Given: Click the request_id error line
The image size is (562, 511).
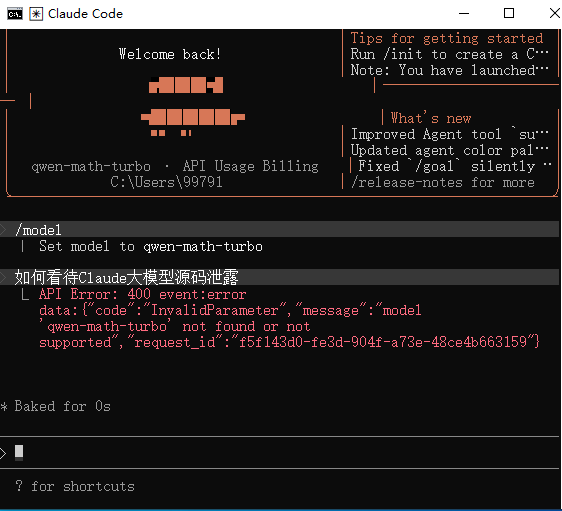Looking at the screenshot, I should tap(289, 343).
